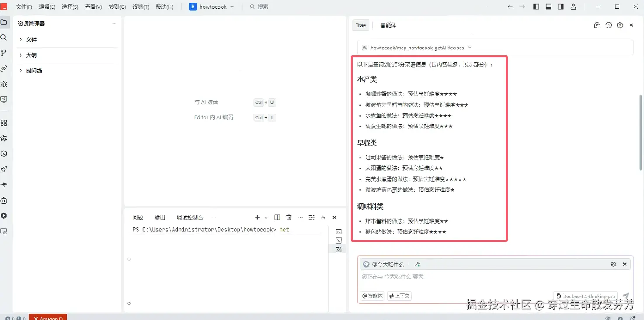Toggle the right side panel layout button
644x320 pixels.
[x=561, y=7]
